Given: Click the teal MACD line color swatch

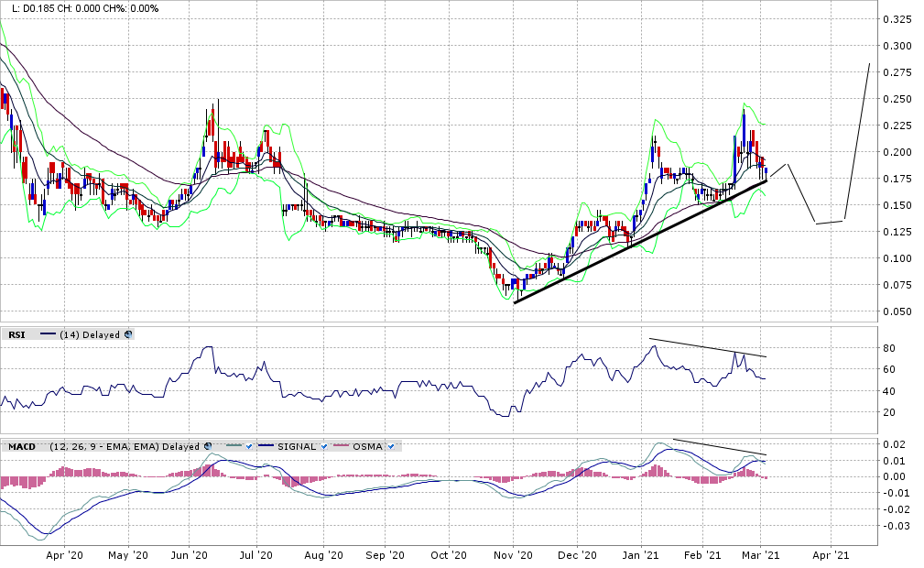Looking at the screenshot, I should click(x=233, y=446).
